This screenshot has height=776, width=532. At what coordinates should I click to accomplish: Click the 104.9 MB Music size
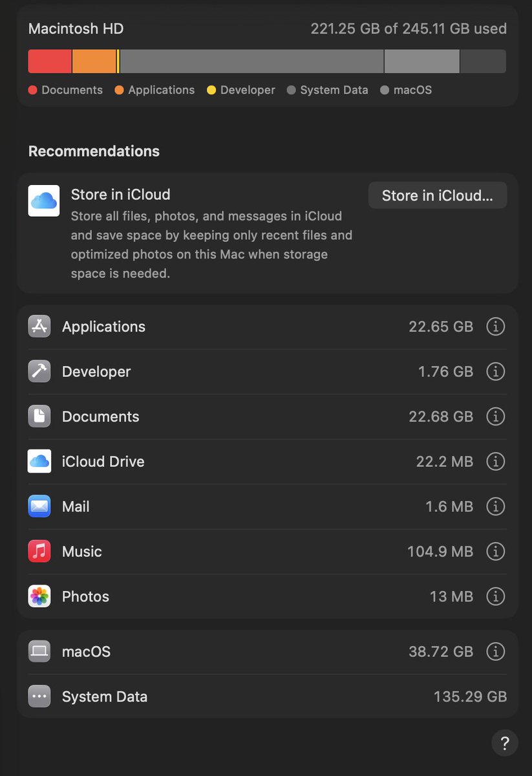440,552
